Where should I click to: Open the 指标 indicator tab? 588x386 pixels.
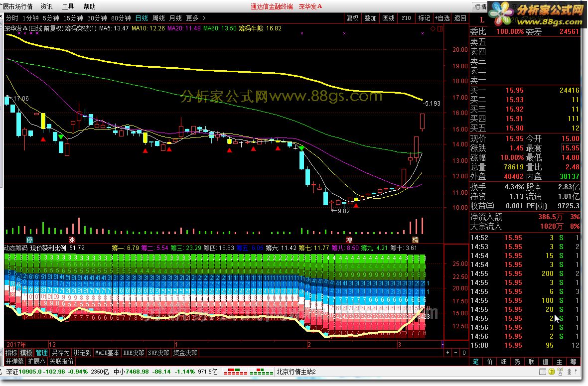coord(11,353)
